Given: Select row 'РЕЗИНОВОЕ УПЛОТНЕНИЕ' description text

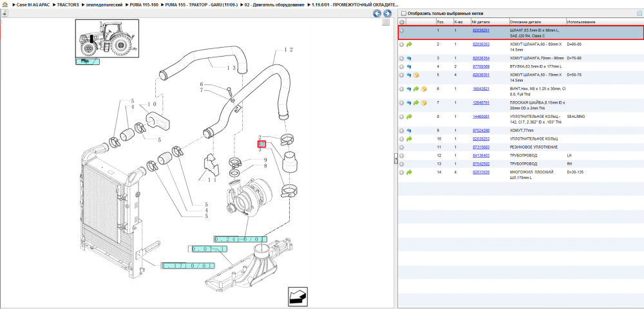Looking at the screenshot, I should [x=532, y=147].
